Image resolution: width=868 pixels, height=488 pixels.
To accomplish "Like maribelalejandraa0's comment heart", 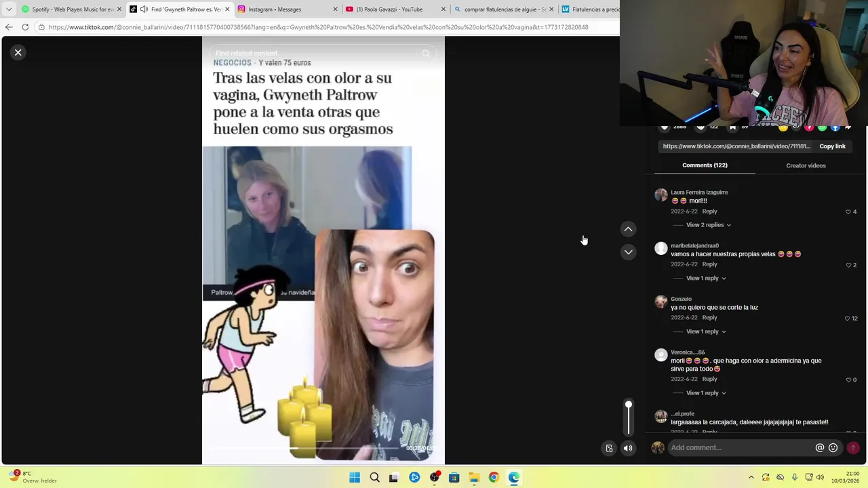I will point(848,265).
